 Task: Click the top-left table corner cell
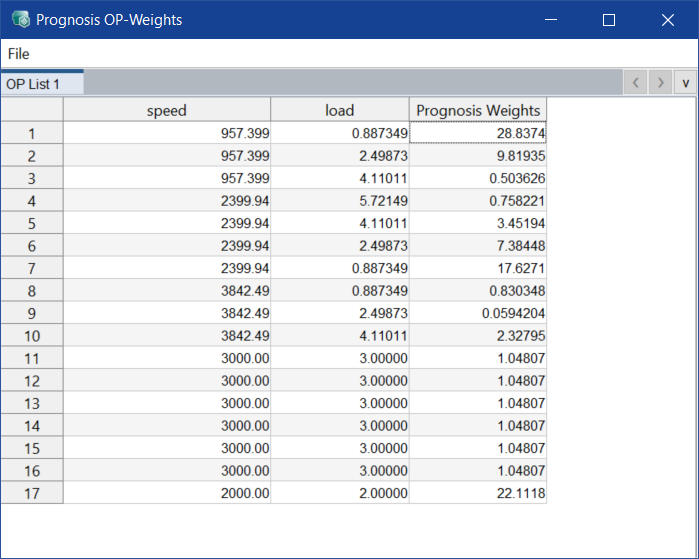click(x=32, y=110)
